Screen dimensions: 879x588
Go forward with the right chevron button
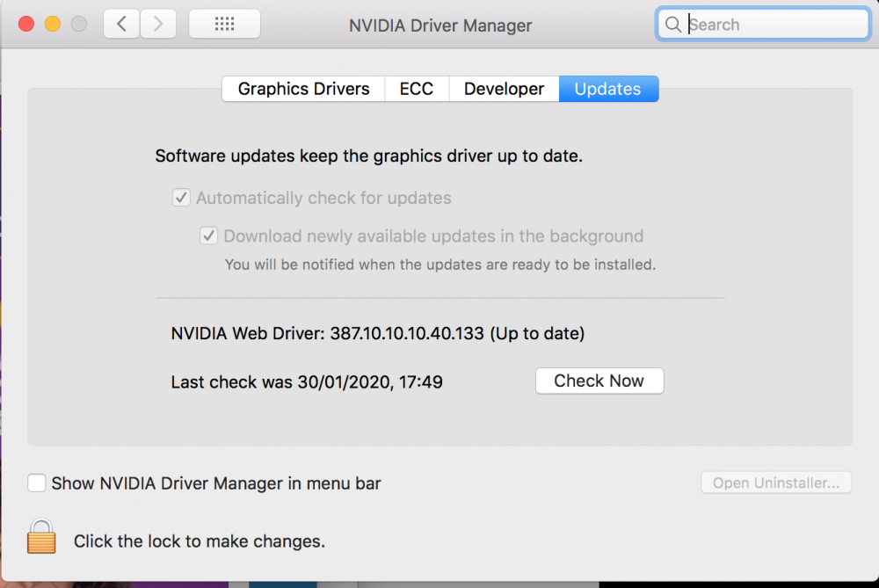[x=158, y=24]
